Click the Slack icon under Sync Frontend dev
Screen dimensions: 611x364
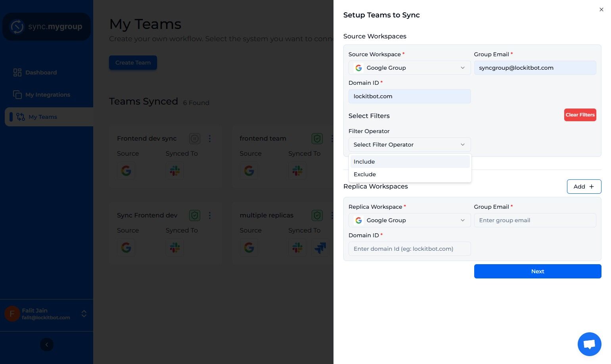click(x=175, y=248)
